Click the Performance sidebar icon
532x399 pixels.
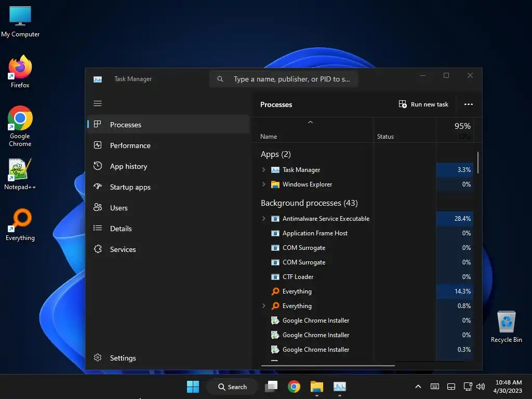(x=98, y=145)
